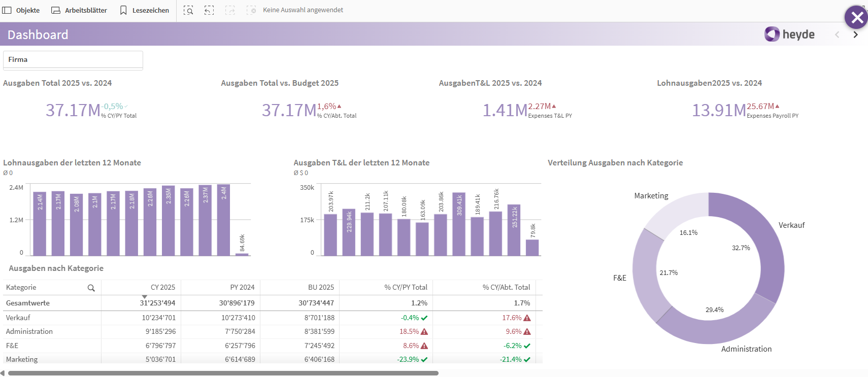Select the Verkauf row in table

coord(18,318)
